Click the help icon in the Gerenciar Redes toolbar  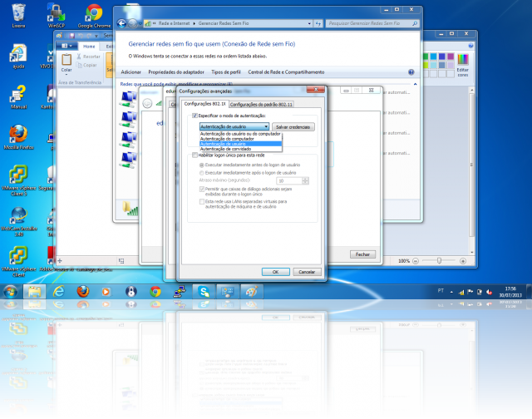[x=411, y=72]
